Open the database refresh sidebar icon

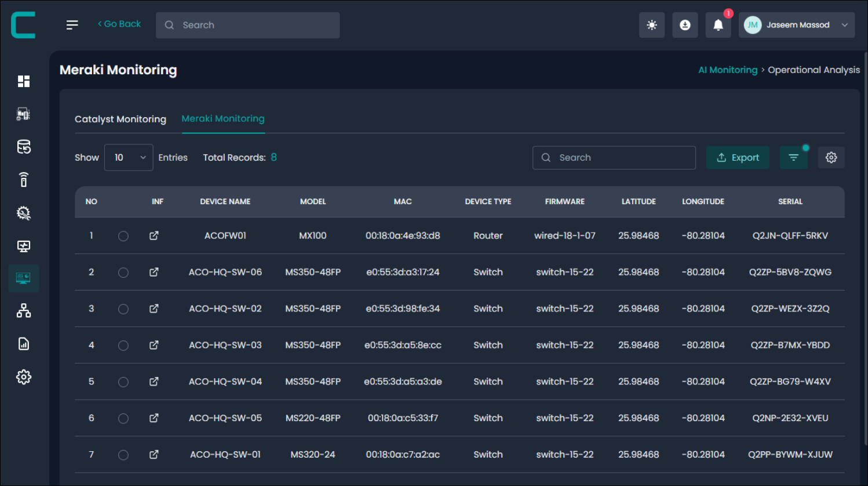(24, 147)
